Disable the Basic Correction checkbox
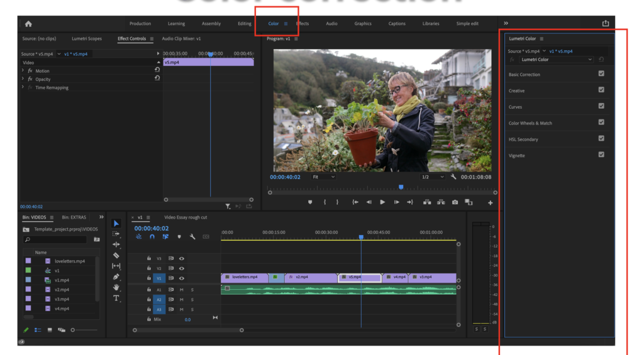The width and height of the screenshot is (644, 355). tap(601, 74)
